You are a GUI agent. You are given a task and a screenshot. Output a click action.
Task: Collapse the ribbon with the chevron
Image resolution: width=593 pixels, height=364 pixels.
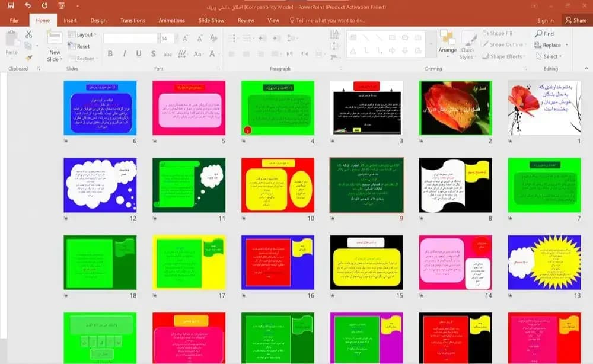point(586,68)
